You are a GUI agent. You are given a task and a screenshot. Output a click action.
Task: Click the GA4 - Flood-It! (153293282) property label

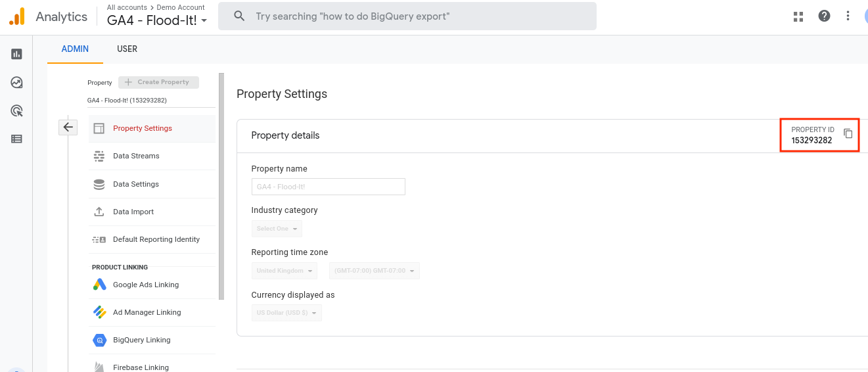click(x=127, y=101)
